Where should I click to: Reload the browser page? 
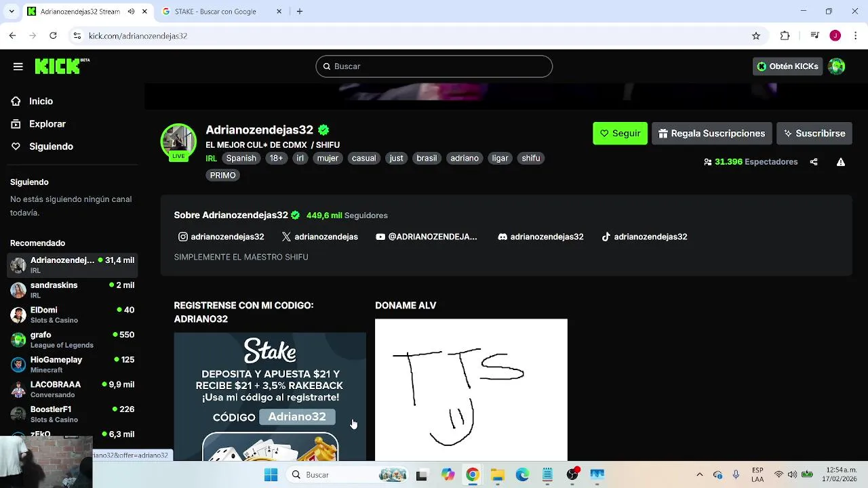pyautogui.click(x=53, y=35)
